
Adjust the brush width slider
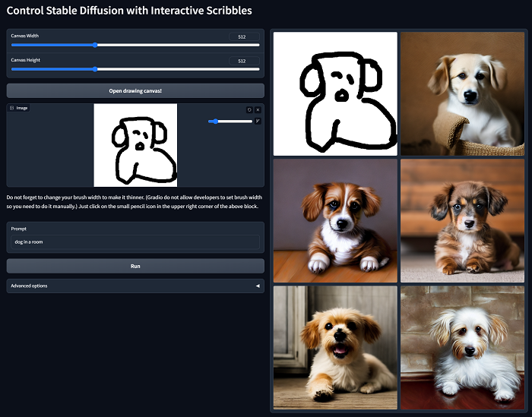coord(230,121)
